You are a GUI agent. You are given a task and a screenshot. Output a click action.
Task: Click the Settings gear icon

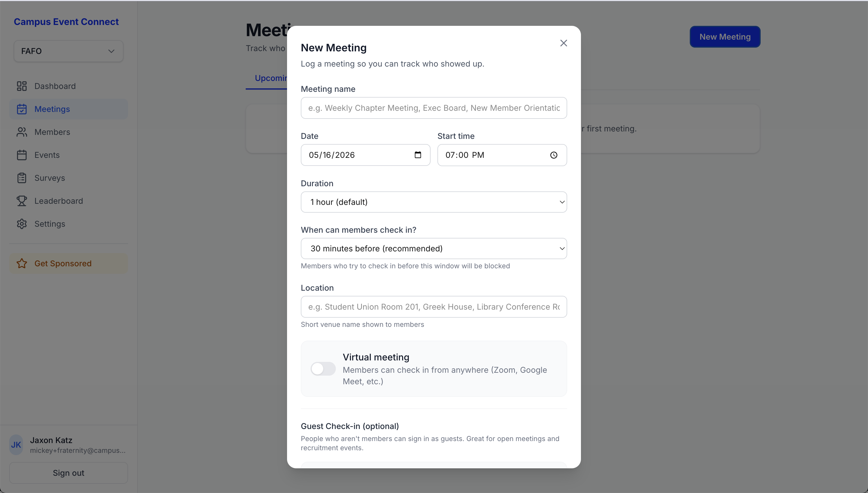pyautogui.click(x=22, y=224)
